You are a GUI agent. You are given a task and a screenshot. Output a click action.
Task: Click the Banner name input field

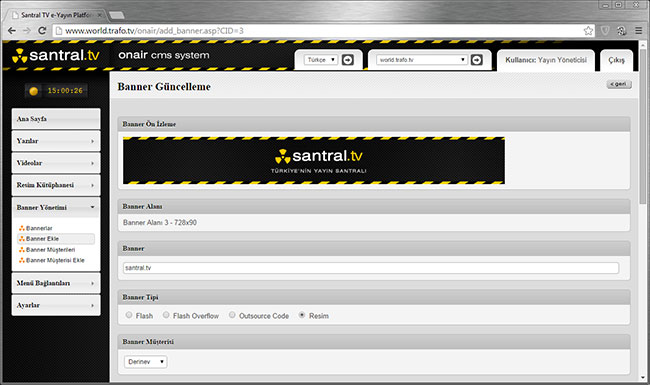(x=371, y=268)
